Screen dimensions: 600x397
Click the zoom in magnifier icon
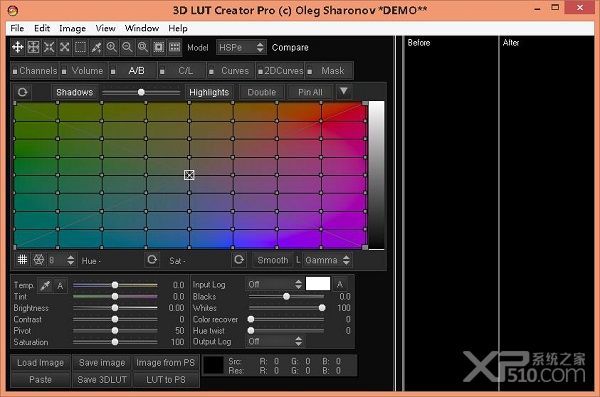pyautogui.click(x=112, y=47)
